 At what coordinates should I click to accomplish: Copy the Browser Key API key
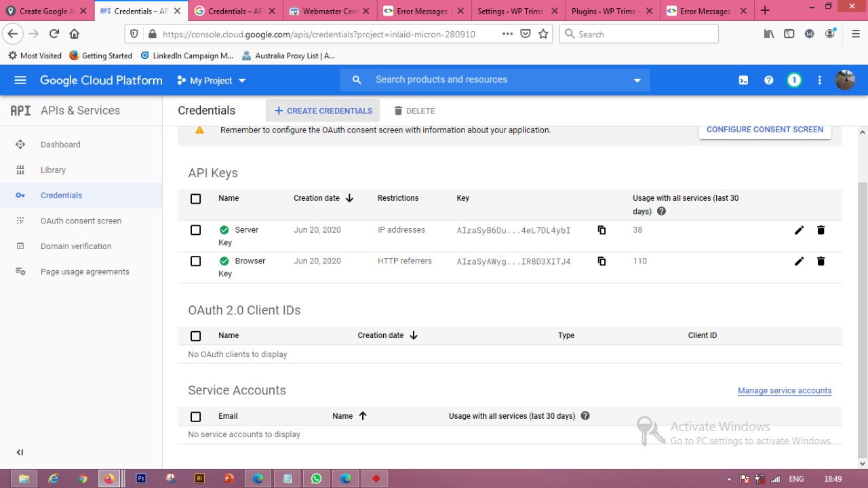point(601,261)
